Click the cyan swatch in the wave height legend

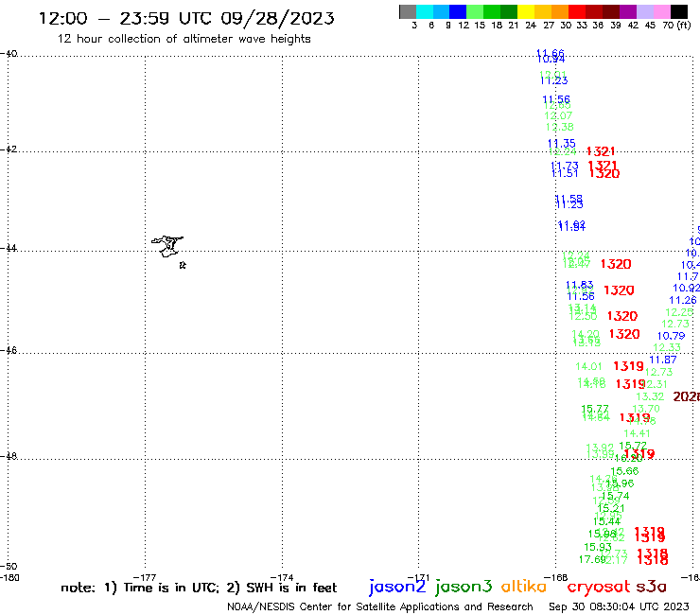click(425, 11)
